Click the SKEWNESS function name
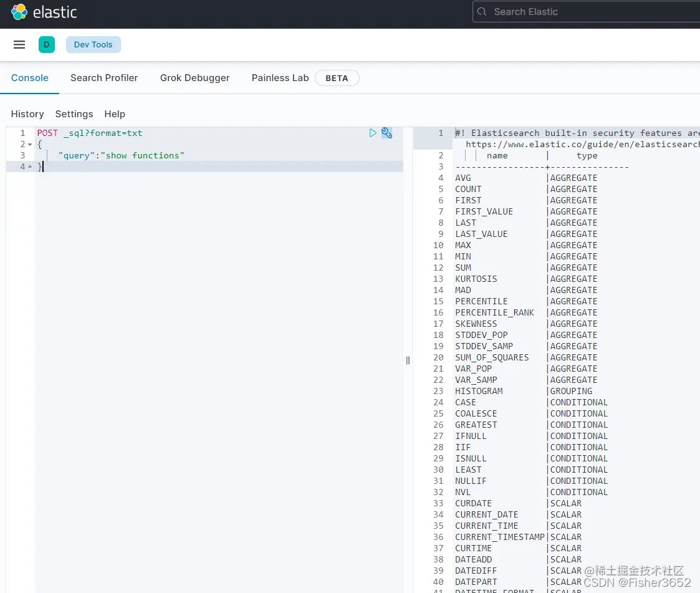The width and height of the screenshot is (700, 593). pos(476,324)
